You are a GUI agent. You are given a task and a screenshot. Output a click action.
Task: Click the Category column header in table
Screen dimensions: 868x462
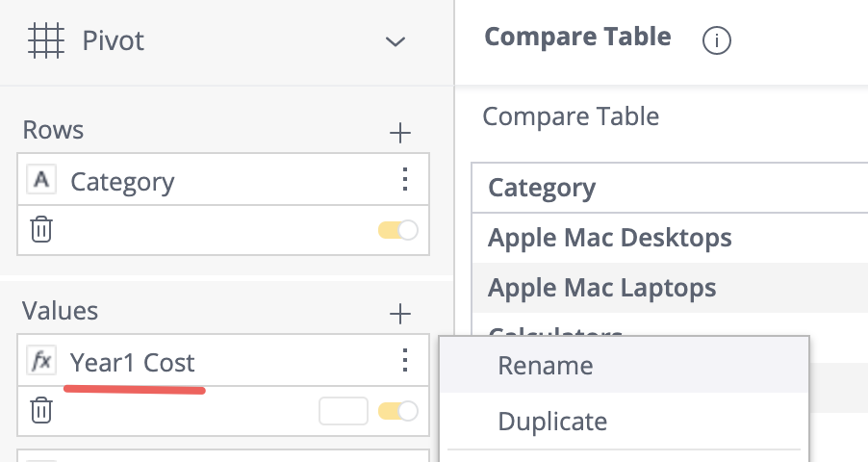point(542,189)
